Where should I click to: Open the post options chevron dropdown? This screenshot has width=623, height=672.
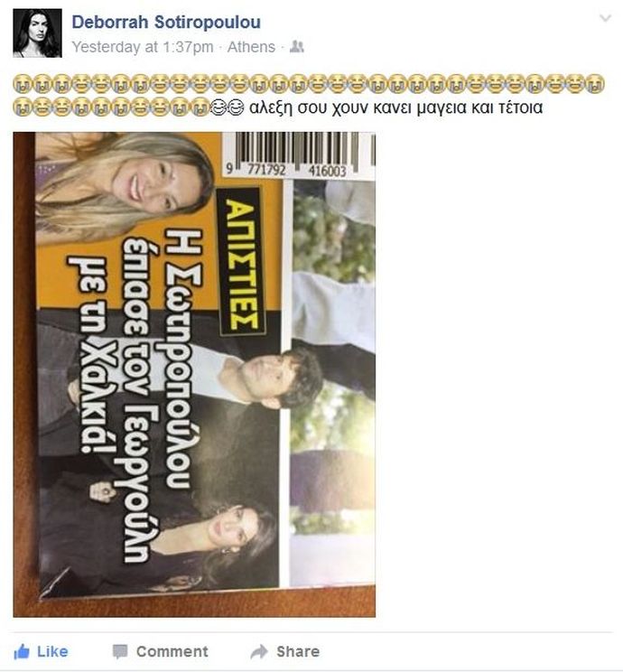pos(605,18)
